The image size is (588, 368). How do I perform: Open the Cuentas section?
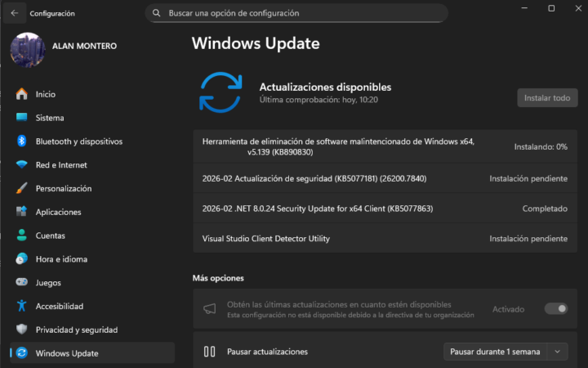[92, 236]
